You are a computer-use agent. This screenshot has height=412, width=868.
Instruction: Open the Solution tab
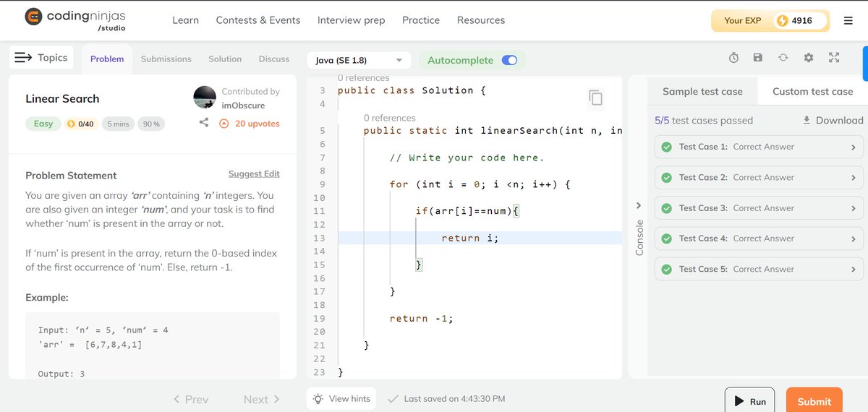point(225,59)
